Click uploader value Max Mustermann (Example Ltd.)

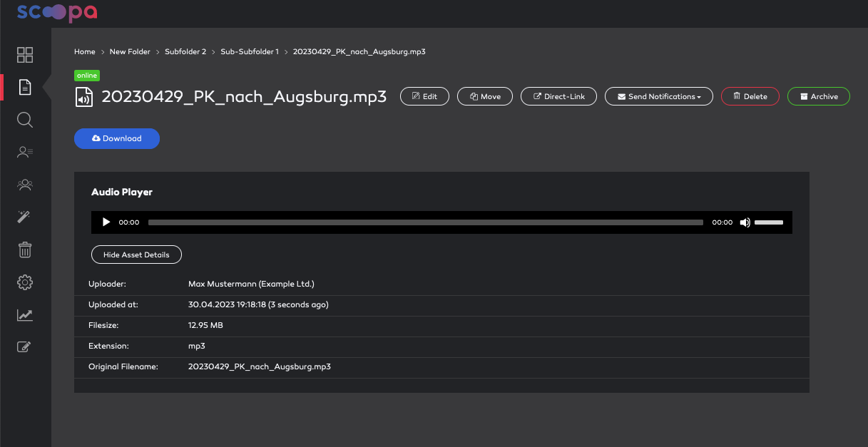click(x=251, y=284)
